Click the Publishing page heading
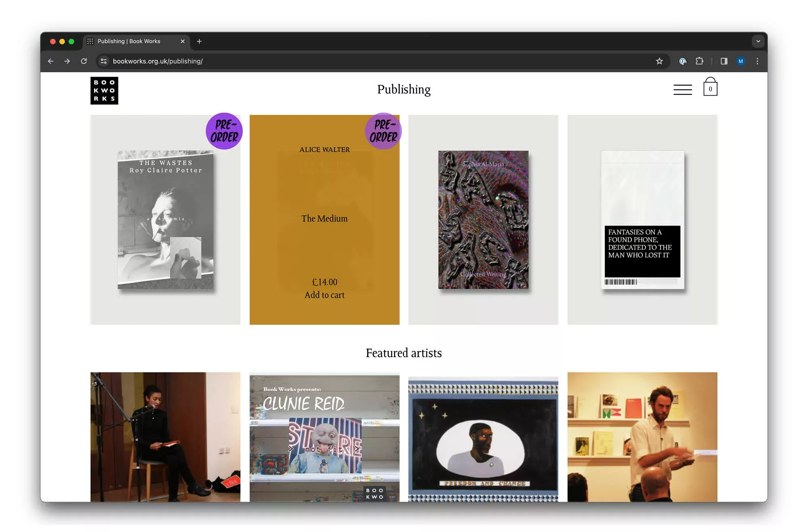 (404, 90)
